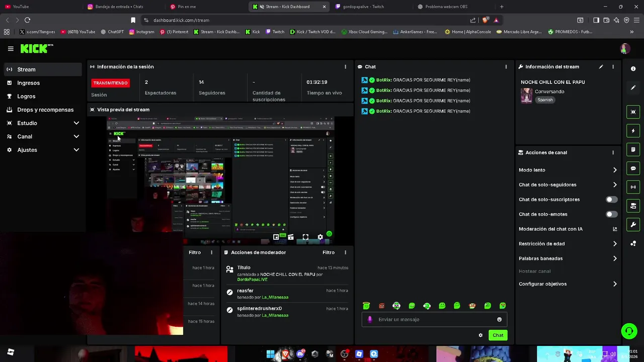
Task: Expand Canal section in left sidebar
Action: [x=76, y=136]
